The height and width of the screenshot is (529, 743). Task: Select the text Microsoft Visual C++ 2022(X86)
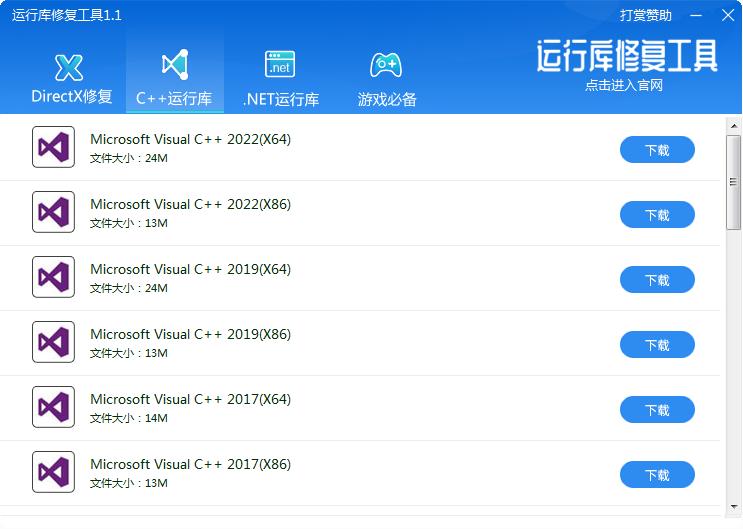[x=190, y=204]
